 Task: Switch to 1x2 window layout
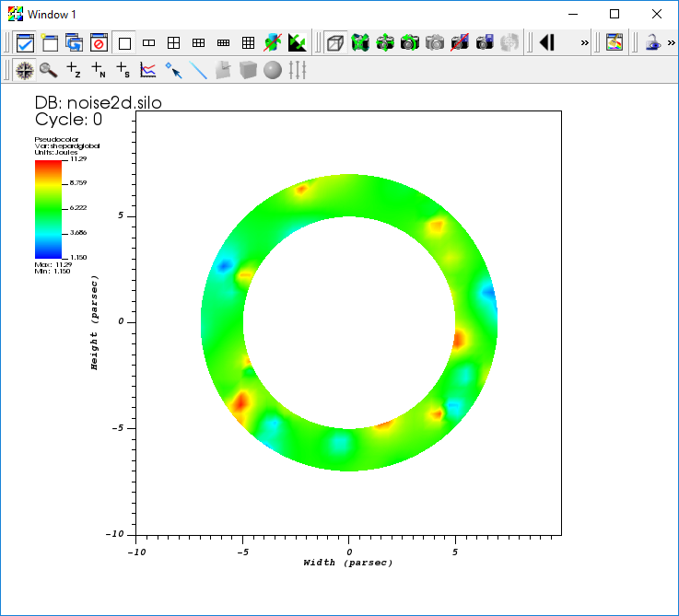click(x=148, y=43)
